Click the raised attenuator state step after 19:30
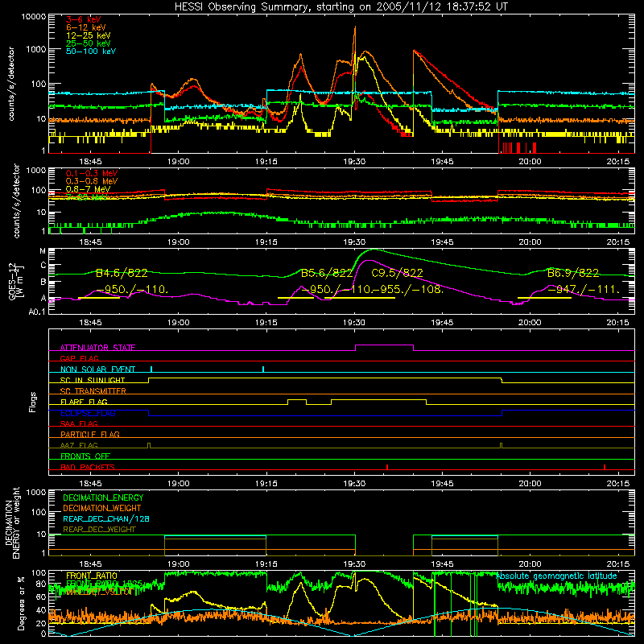Screen dimensions: 644x644 click(384, 345)
